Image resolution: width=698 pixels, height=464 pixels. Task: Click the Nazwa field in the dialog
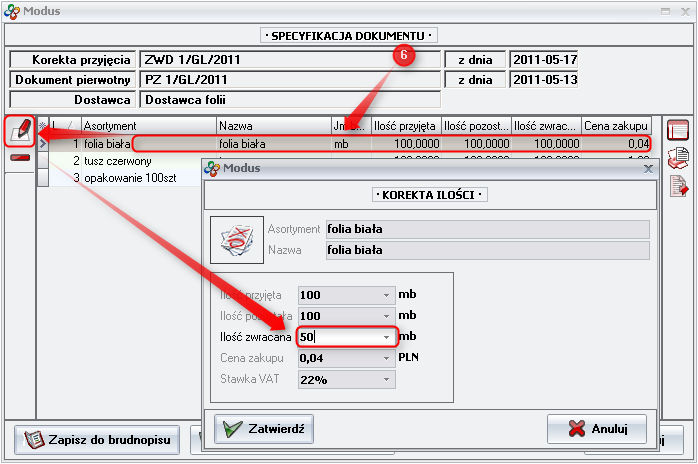487,250
